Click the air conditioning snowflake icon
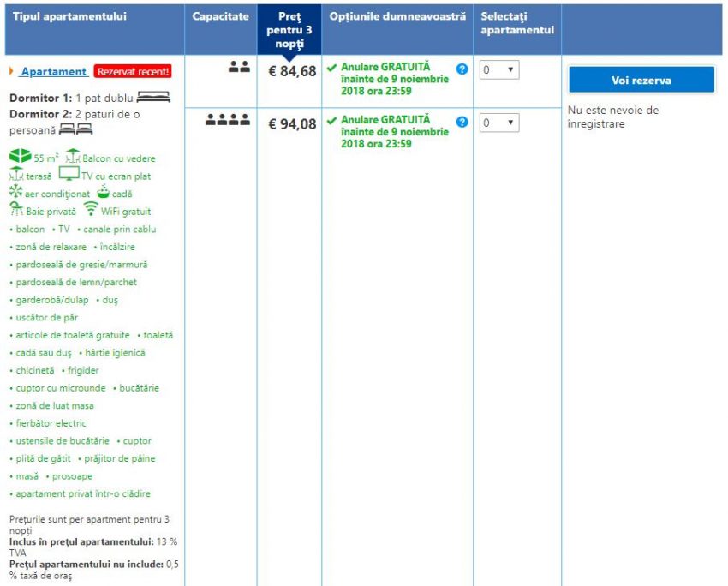The image size is (728, 586). [16, 193]
